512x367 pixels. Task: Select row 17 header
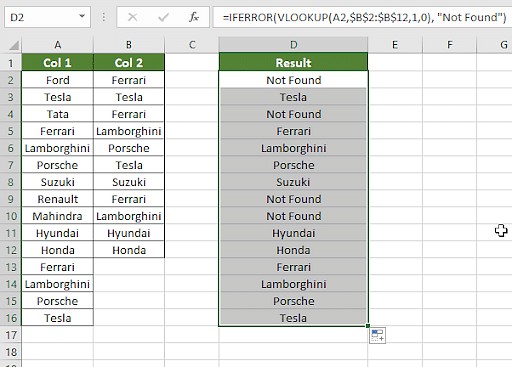pyautogui.click(x=11, y=335)
